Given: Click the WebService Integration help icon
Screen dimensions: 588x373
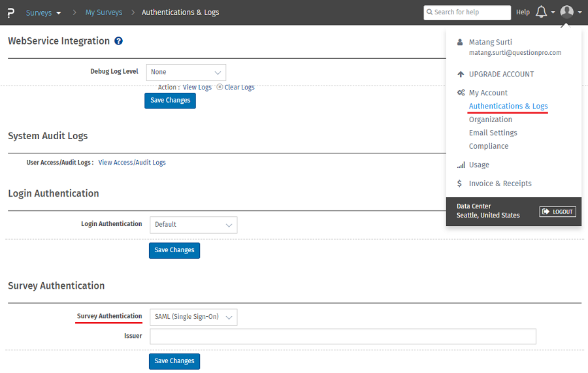Looking at the screenshot, I should click(x=119, y=41).
